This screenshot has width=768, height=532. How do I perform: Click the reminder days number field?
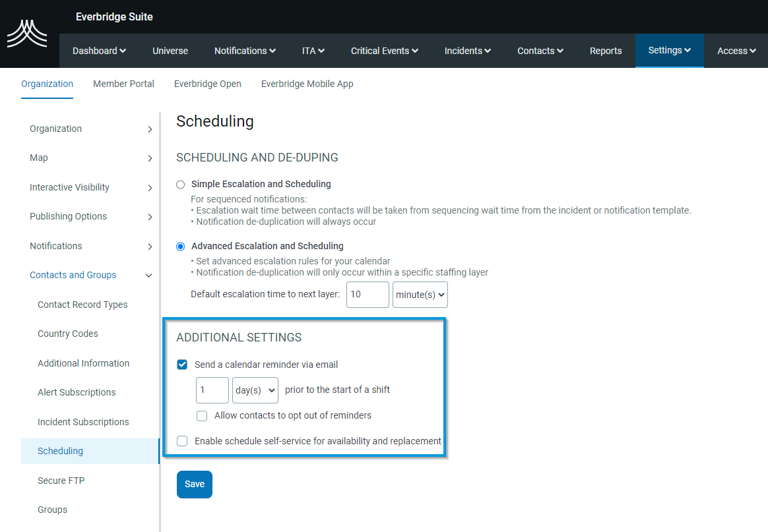[x=212, y=390]
